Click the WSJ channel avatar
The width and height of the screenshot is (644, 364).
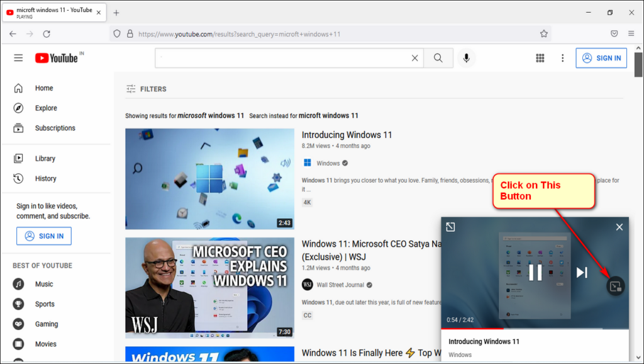coord(307,285)
